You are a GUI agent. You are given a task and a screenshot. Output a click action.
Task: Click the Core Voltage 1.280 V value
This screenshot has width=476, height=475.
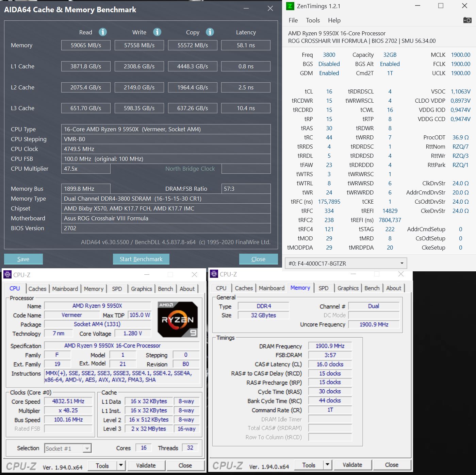pos(132,333)
